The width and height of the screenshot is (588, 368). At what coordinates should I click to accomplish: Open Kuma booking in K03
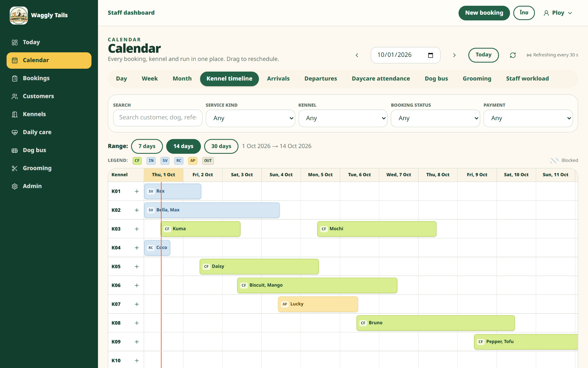pyautogui.click(x=200, y=229)
